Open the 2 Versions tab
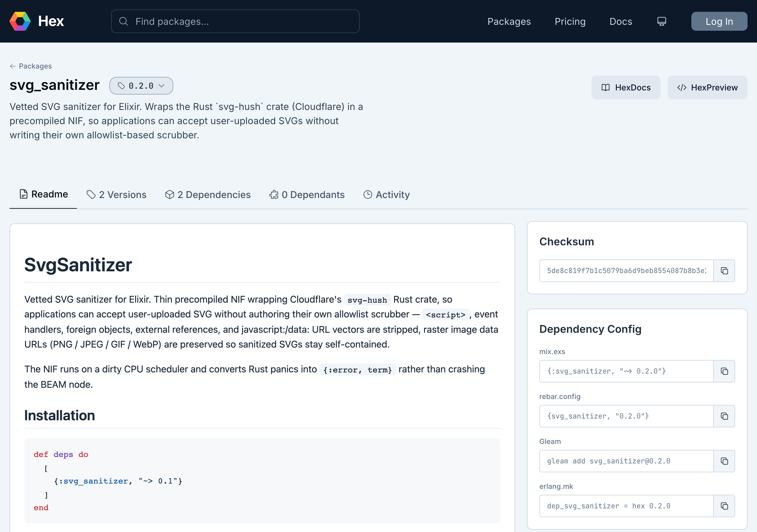This screenshot has width=757, height=532. (x=117, y=195)
